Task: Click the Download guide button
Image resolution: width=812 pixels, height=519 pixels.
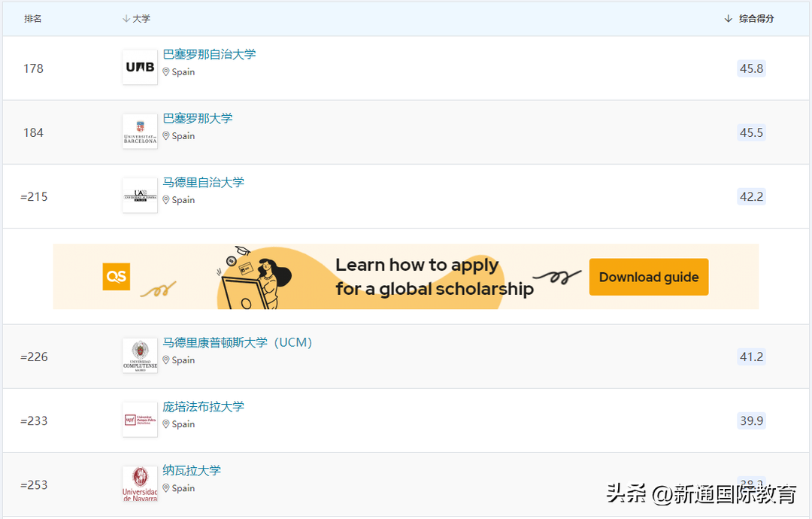Action: point(648,276)
